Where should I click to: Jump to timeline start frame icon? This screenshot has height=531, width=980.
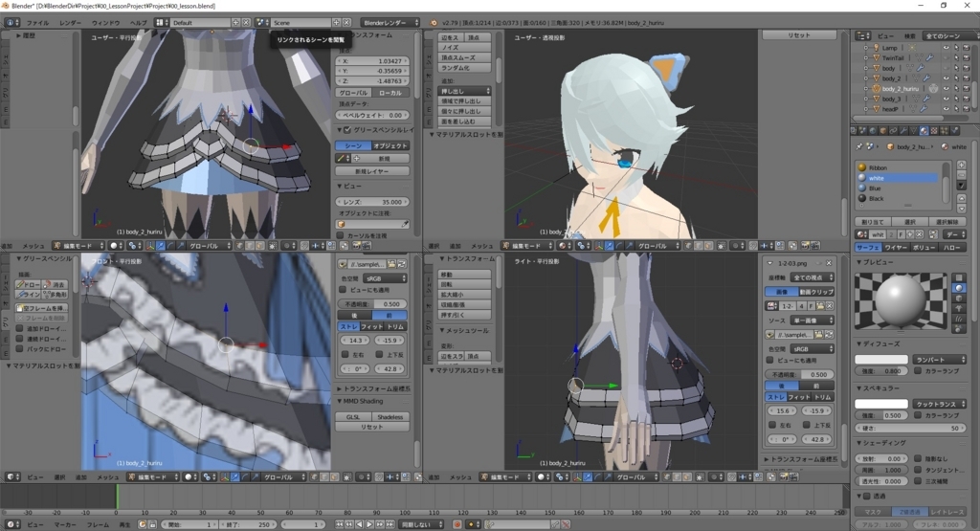tap(340, 524)
